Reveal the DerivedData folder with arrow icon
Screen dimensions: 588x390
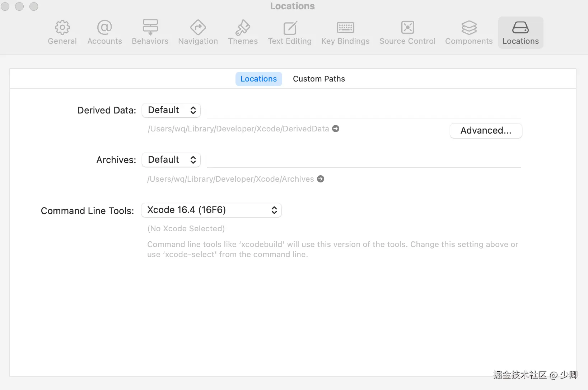(336, 129)
